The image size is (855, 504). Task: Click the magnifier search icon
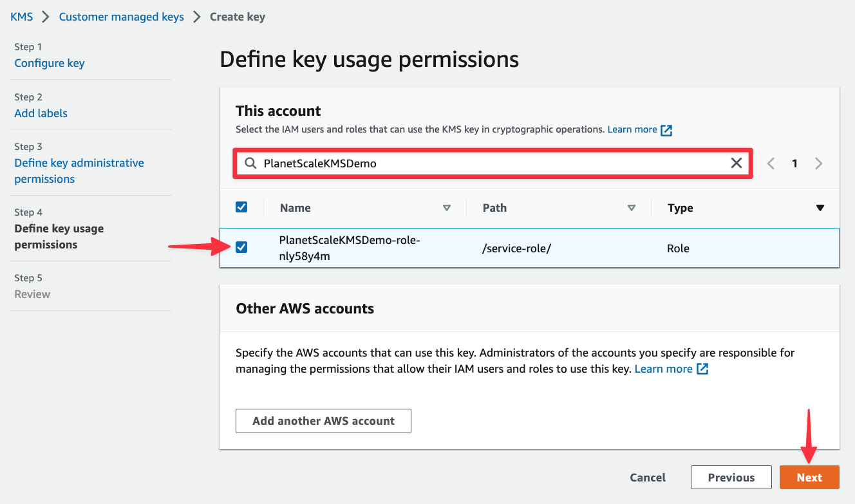tap(250, 163)
